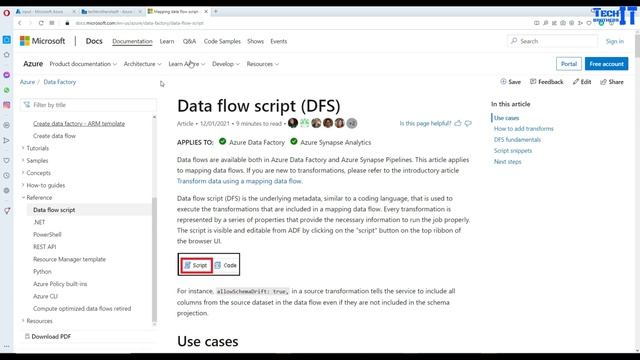Screen dimensions: 640x360
Task: Share the article via the Share button
Action: tap(612, 82)
